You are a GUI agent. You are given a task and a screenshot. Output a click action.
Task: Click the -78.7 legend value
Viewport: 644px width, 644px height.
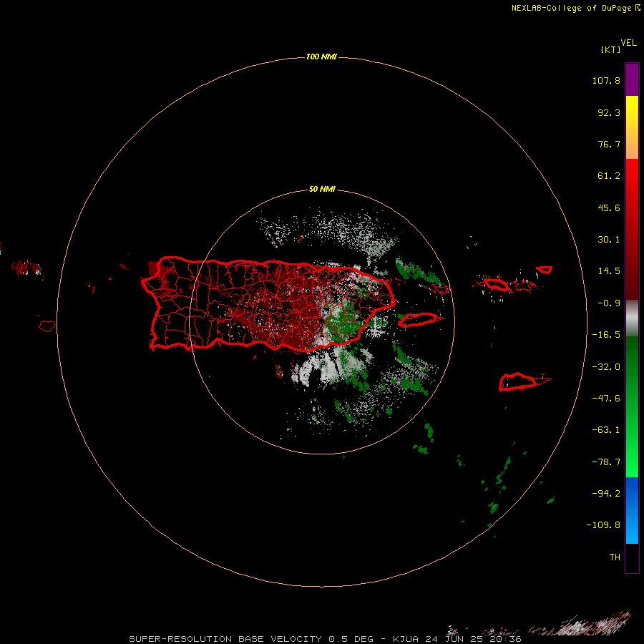tap(606, 462)
